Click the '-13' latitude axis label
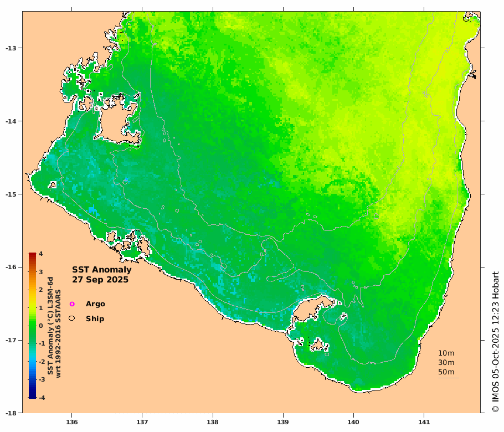The width and height of the screenshot is (504, 432). click(x=10, y=48)
